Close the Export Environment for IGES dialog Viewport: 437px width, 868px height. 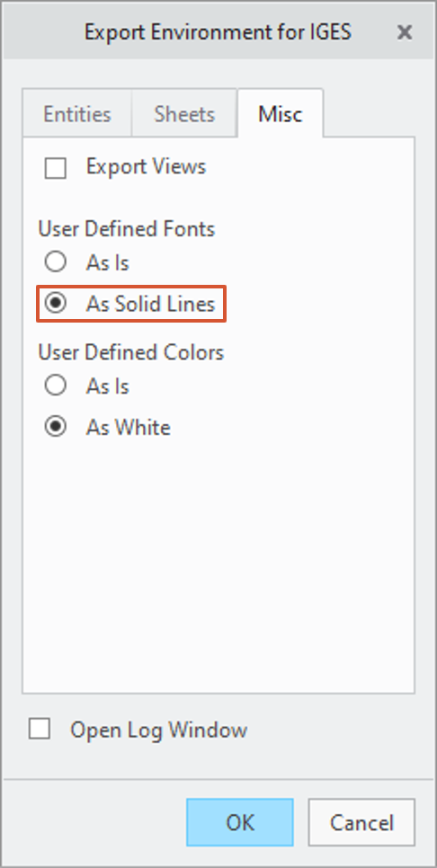[405, 32]
